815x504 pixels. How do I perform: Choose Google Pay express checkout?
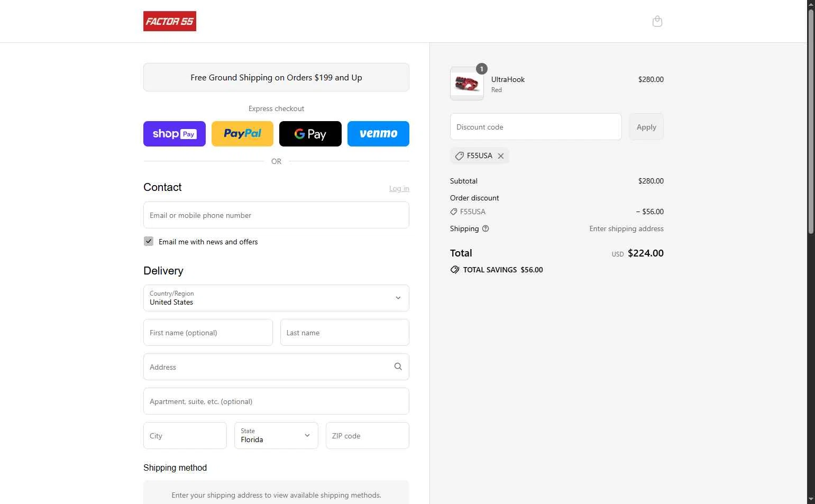pyautogui.click(x=310, y=134)
